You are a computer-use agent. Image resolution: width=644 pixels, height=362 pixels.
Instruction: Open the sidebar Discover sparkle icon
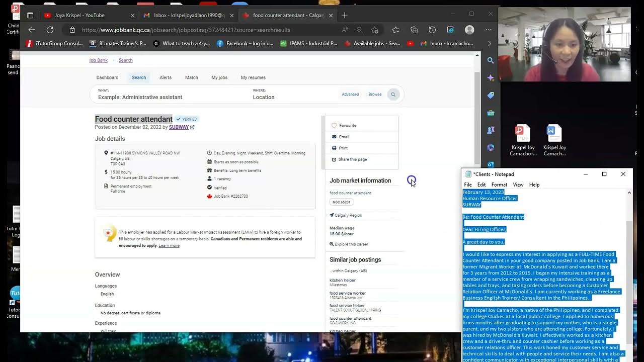coord(491,78)
